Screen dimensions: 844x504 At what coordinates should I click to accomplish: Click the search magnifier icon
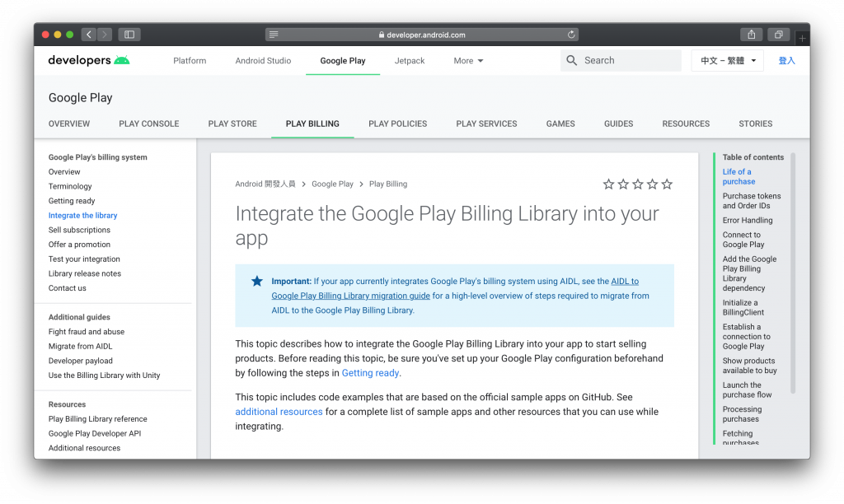pos(572,60)
